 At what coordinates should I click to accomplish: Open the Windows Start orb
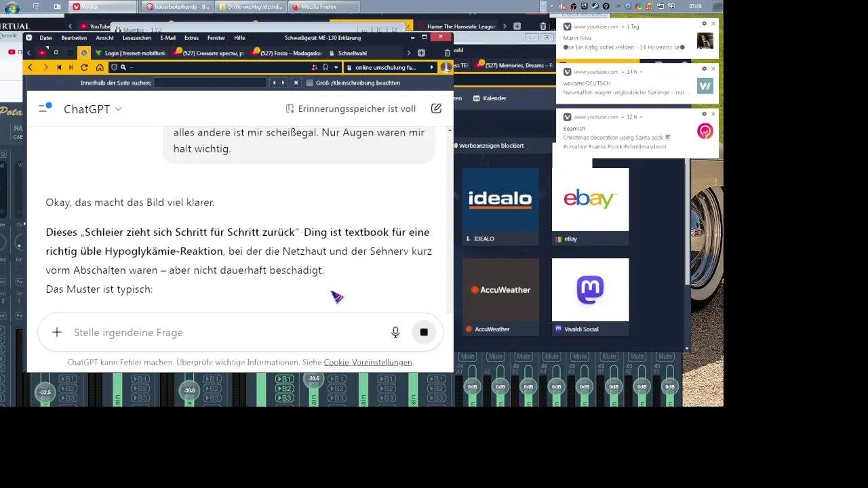pos(12,7)
